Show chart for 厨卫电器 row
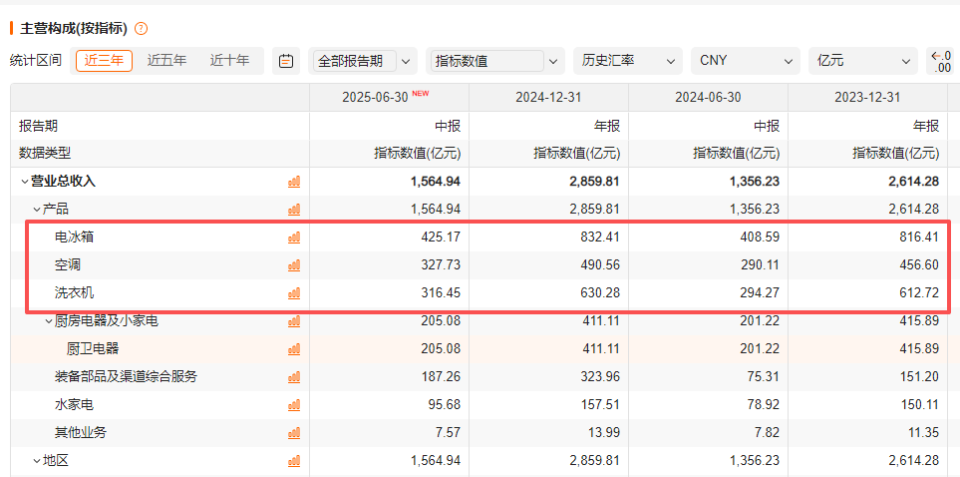Screen dimensions: 960x477 [x=294, y=349]
